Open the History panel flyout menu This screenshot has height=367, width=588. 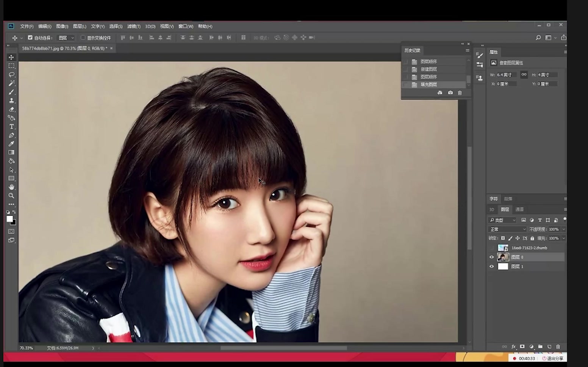(x=468, y=50)
